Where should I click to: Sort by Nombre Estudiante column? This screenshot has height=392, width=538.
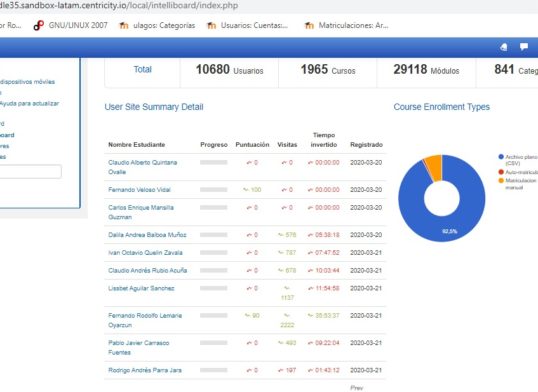coord(137,145)
